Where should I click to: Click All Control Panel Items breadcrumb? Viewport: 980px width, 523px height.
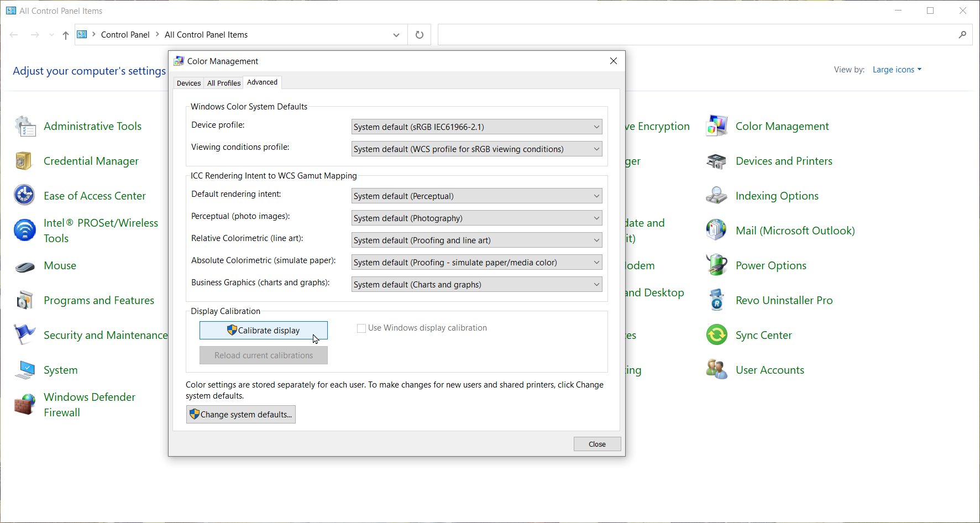(206, 35)
